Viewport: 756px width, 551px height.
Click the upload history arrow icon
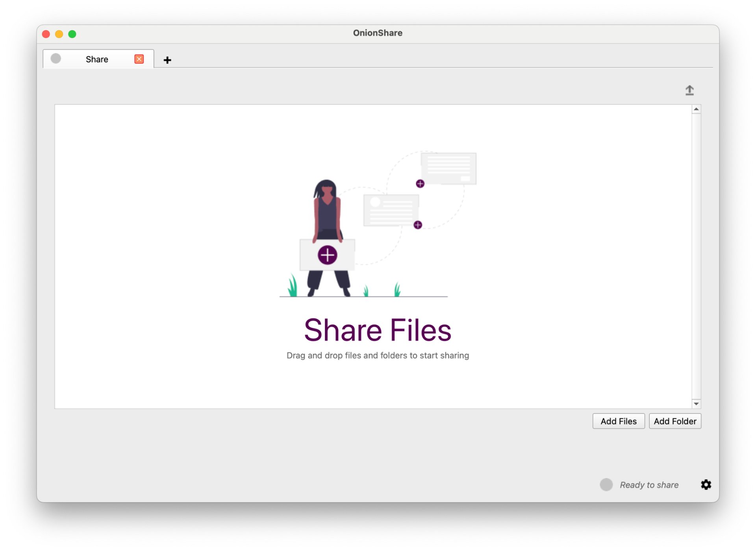[689, 91]
